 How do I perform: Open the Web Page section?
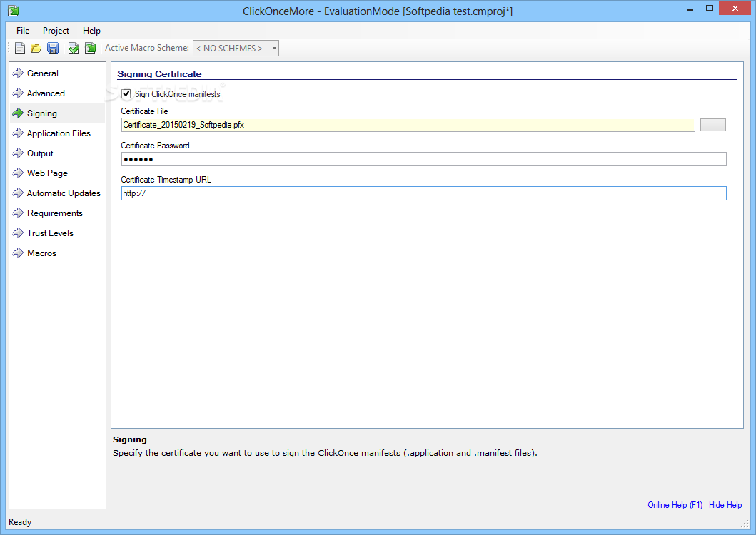click(x=57, y=173)
